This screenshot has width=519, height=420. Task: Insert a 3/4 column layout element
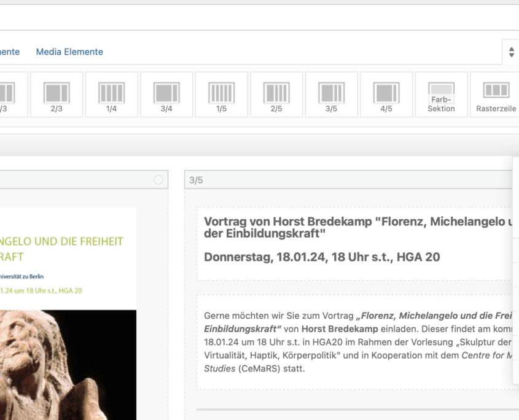tap(166, 95)
